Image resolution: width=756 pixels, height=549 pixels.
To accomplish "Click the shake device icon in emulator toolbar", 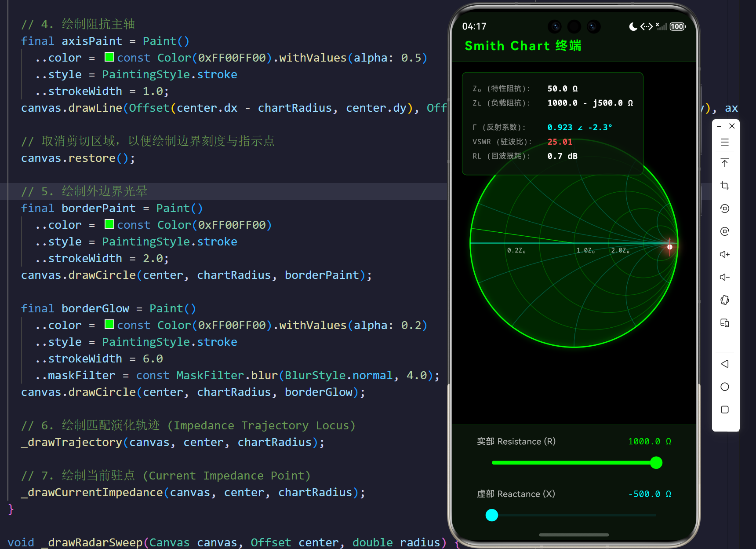I will tap(725, 300).
